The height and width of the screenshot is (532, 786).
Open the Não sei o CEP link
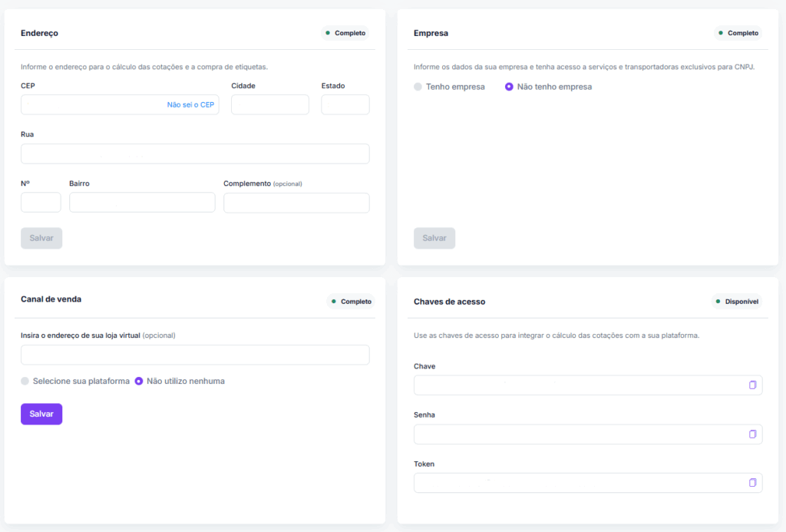(190, 104)
